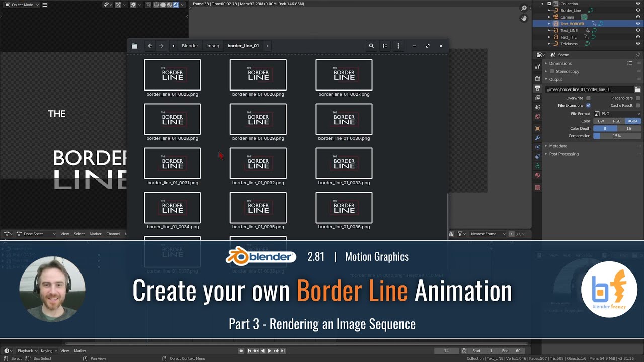Screen dimensions: 644x362
Task: Switch viewport to rendered shading
Action: (176, 5)
